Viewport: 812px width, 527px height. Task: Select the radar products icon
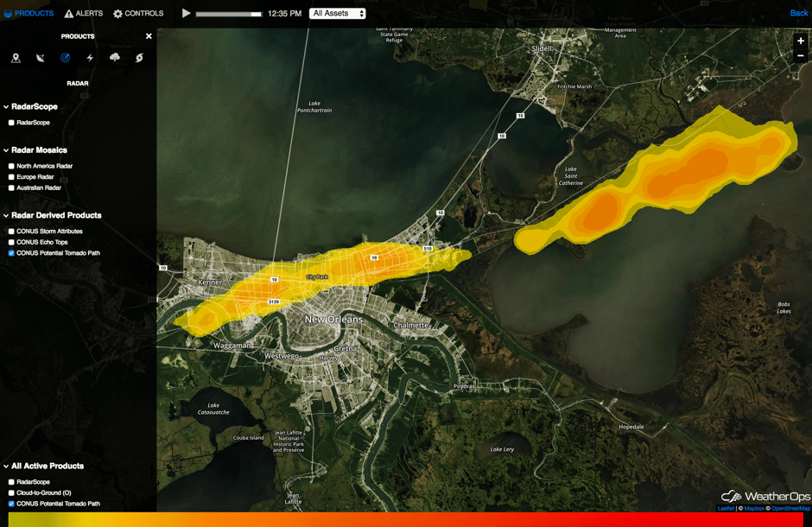point(66,58)
